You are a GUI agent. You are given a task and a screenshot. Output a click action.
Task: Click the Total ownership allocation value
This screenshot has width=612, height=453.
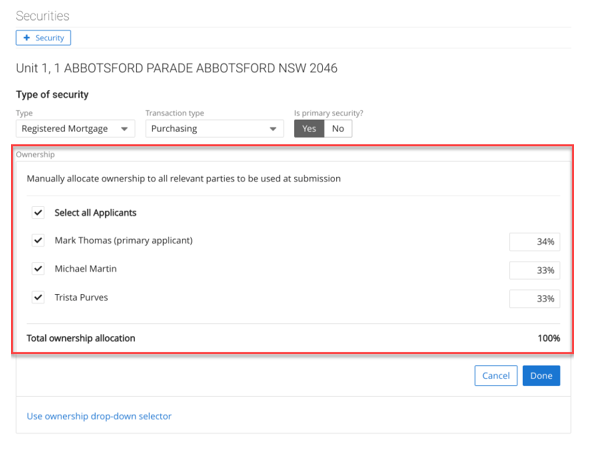click(548, 338)
